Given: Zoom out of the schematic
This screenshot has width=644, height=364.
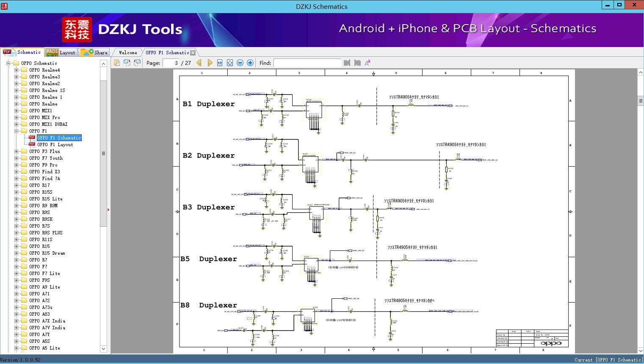Looking at the screenshot, I should coord(240,63).
